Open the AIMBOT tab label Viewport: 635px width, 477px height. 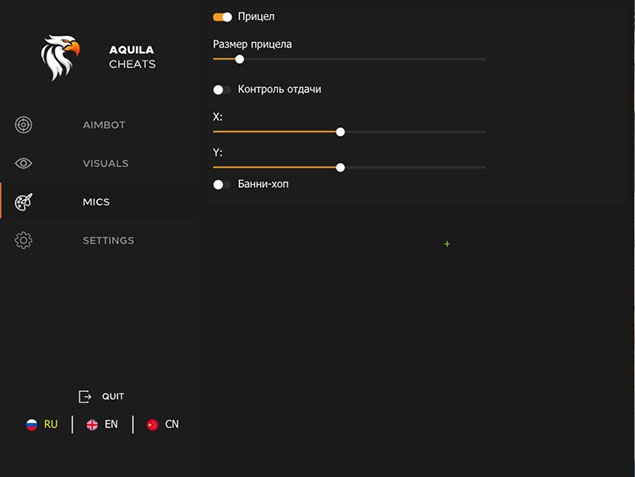(x=104, y=125)
